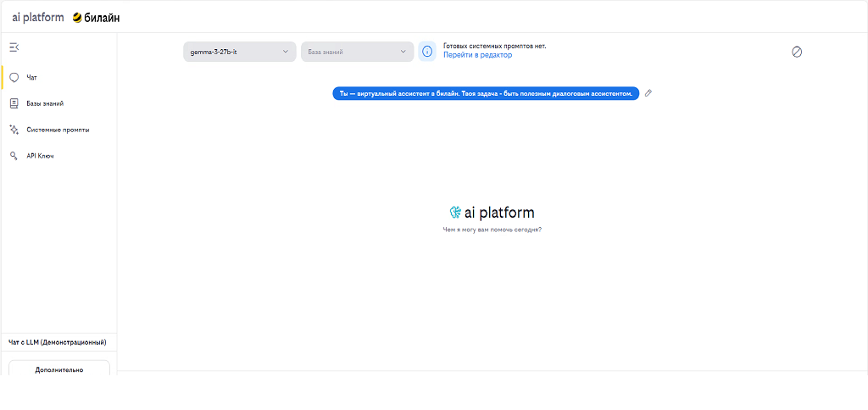Screen dimensions: 868x410
Task: Clear chat with the crossed circle icon
Action: 797,52
